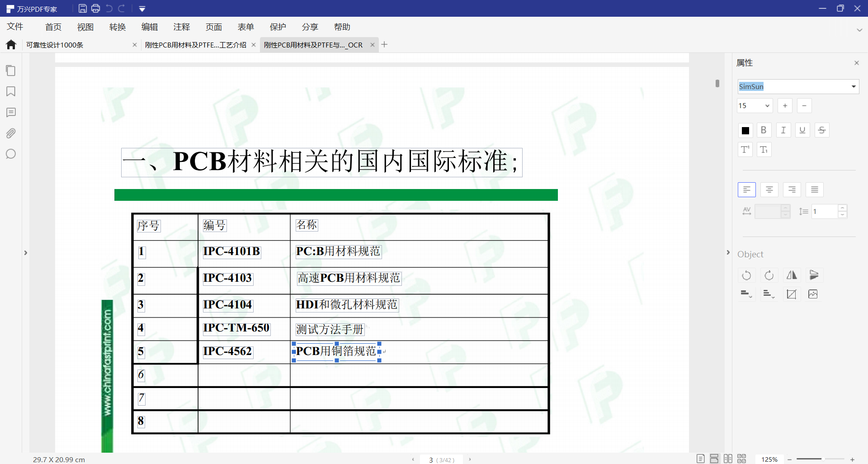This screenshot has width=868, height=464.
Task: Open the 转换 menu tab
Action: (118, 27)
